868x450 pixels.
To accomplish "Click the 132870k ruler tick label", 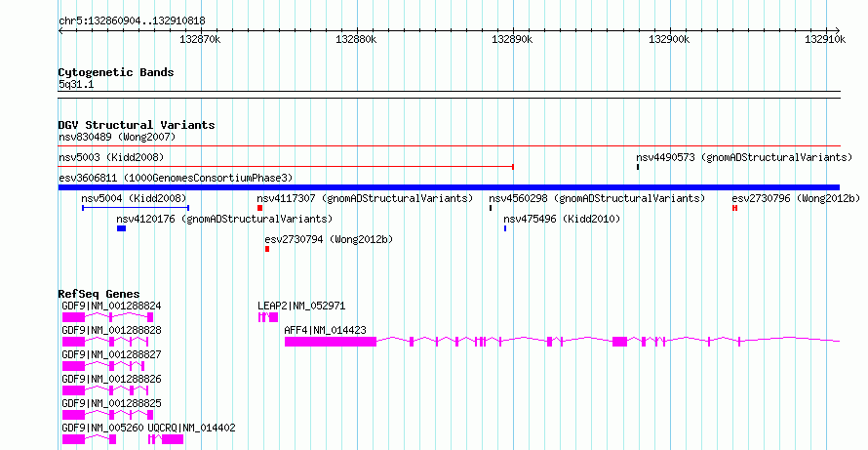I will 200,39.
